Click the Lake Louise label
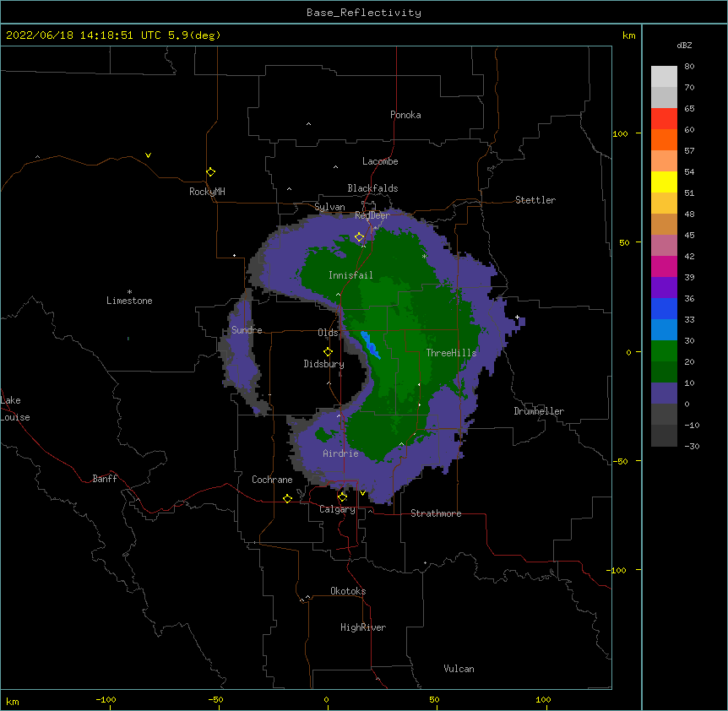728x711 pixels. 15,409
